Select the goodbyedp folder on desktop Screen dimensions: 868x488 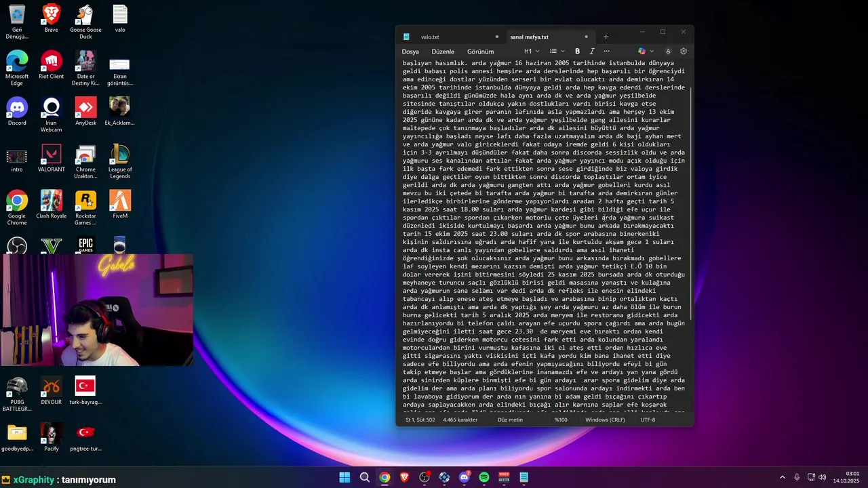click(17, 437)
